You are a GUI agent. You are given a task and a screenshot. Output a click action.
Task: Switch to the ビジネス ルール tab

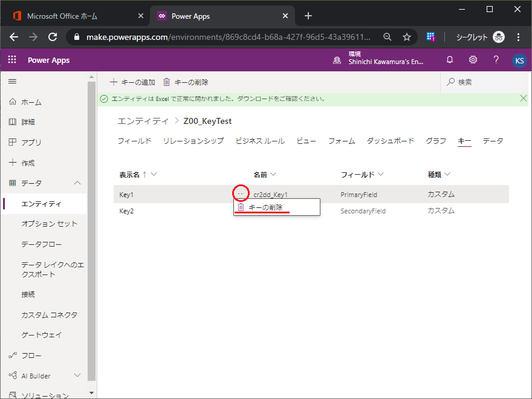260,141
